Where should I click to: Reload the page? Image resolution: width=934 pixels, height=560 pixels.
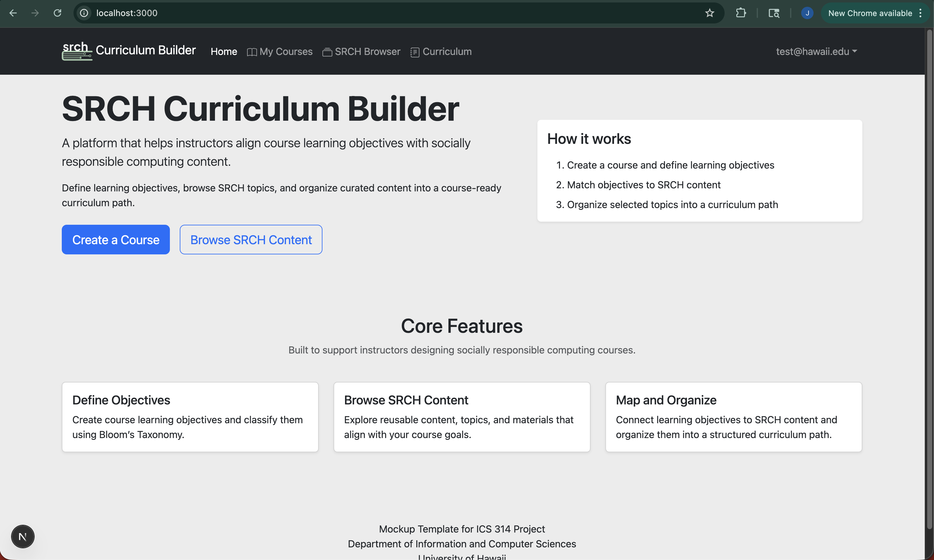pyautogui.click(x=57, y=13)
